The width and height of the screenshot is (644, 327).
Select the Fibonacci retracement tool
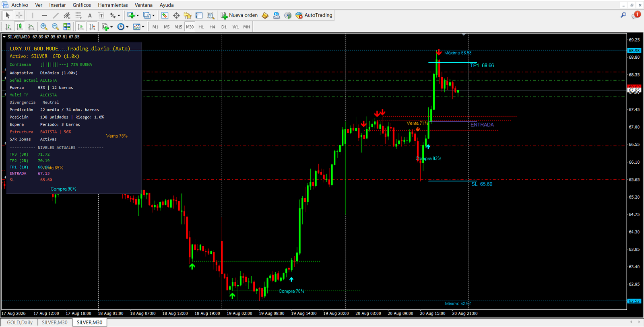click(x=78, y=15)
